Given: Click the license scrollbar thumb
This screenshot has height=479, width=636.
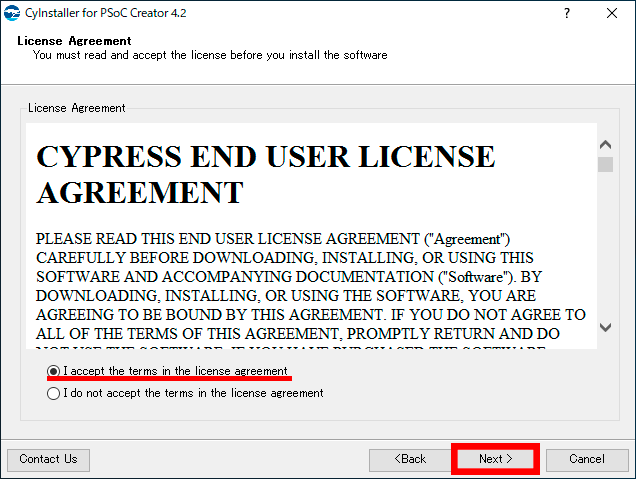Looking at the screenshot, I should tap(605, 164).
